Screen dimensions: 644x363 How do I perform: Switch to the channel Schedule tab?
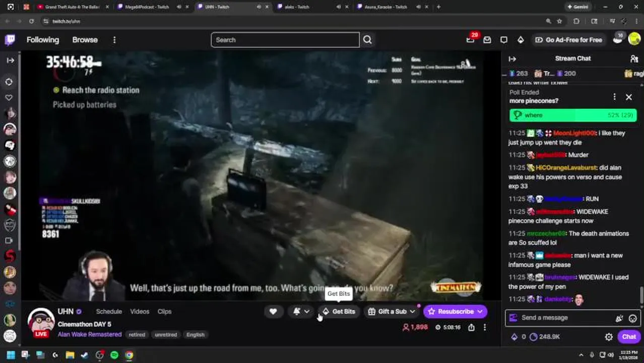(x=109, y=312)
